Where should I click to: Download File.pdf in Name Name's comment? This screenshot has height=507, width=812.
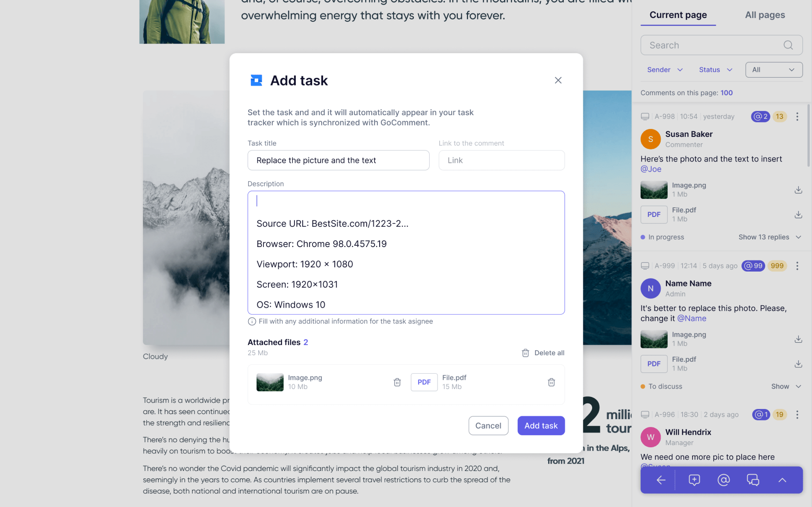(798, 364)
